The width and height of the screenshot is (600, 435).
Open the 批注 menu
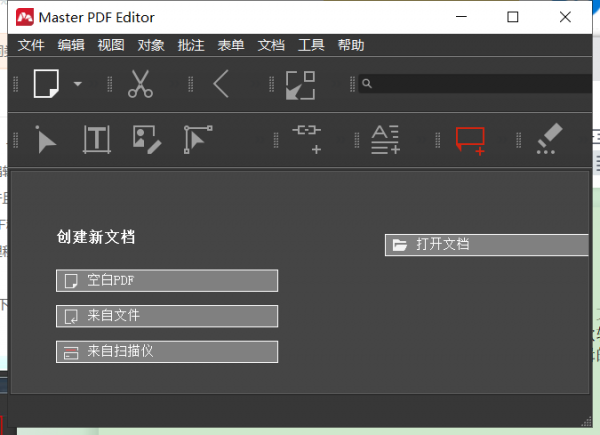(x=191, y=45)
